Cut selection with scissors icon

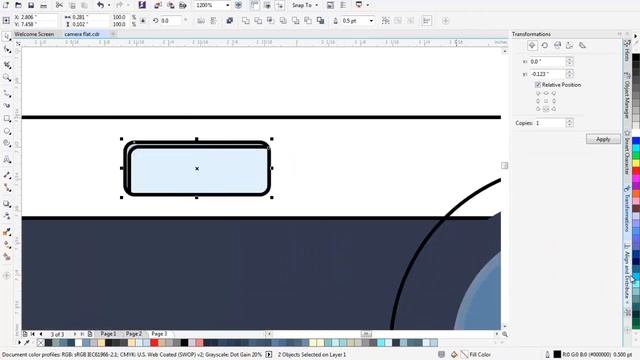(60, 5)
